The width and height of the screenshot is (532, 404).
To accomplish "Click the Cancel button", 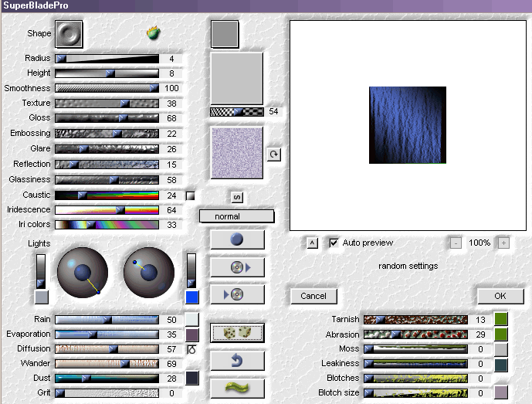I will [313, 296].
